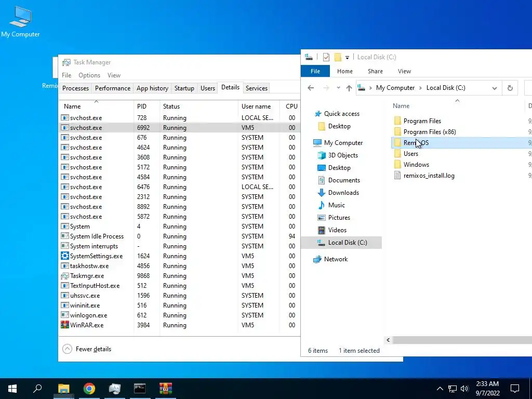
Task: Open recent locations dropdown in Explorer
Action: [x=338, y=88]
